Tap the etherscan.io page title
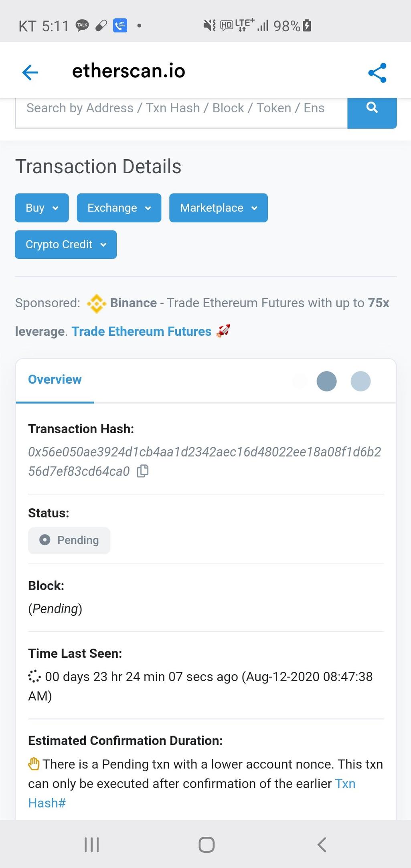Screen dimensions: 411x868 coord(129,71)
